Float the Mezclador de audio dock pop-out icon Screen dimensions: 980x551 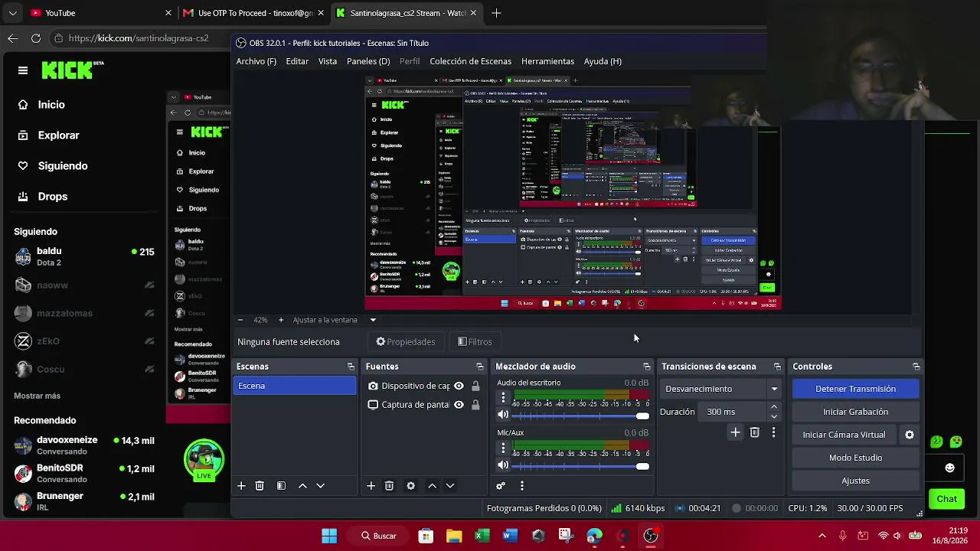[647, 367]
